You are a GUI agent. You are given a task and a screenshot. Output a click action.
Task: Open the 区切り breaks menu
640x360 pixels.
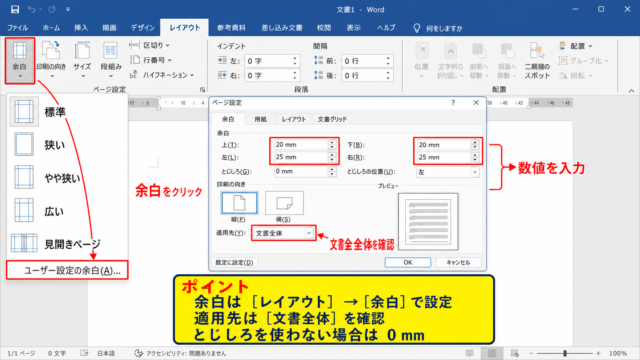pos(149,45)
